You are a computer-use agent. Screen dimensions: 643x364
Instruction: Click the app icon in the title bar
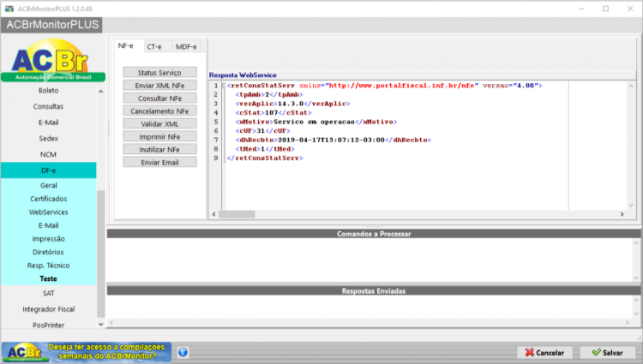(9, 9)
